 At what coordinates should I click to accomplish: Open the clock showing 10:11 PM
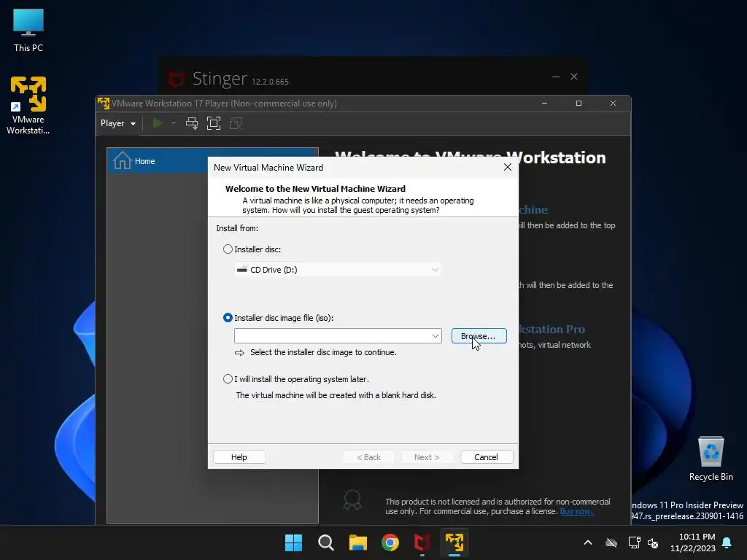pos(693,542)
